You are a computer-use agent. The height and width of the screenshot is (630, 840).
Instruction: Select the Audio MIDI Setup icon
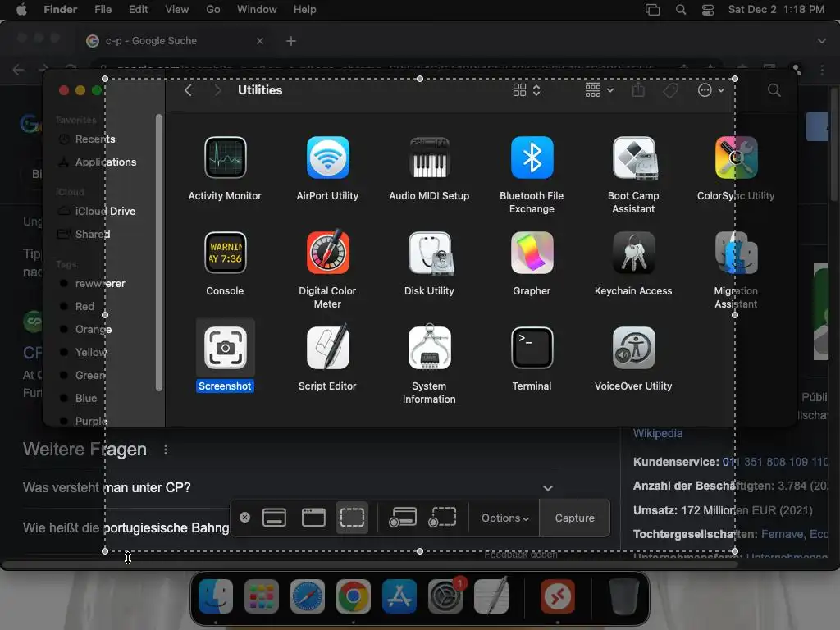point(429,157)
